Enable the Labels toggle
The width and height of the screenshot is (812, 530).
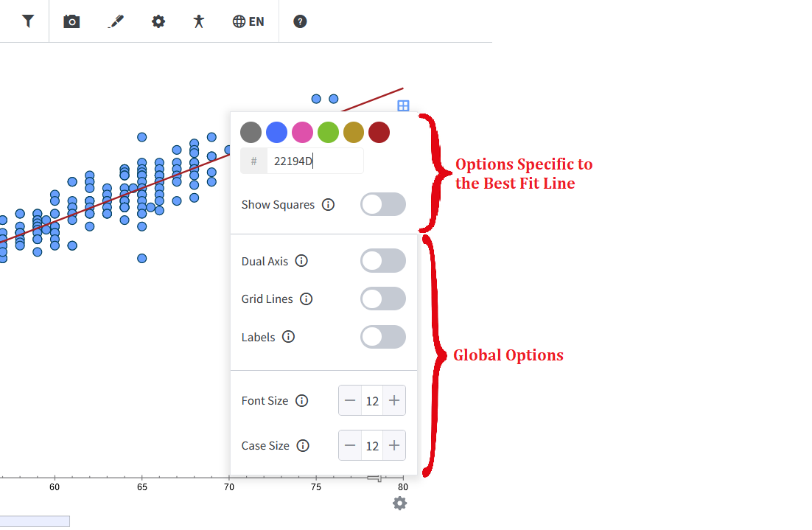coord(383,337)
